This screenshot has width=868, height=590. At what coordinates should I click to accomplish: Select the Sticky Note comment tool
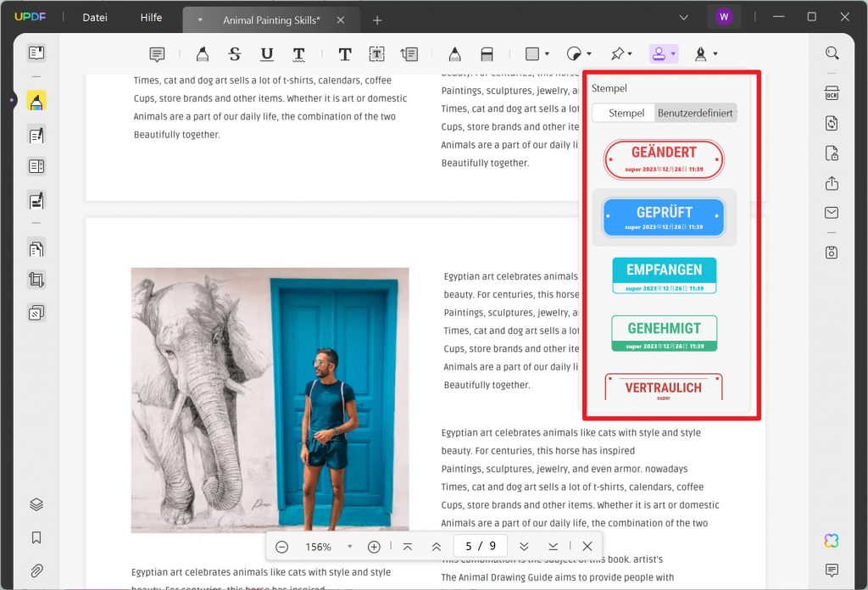(158, 53)
